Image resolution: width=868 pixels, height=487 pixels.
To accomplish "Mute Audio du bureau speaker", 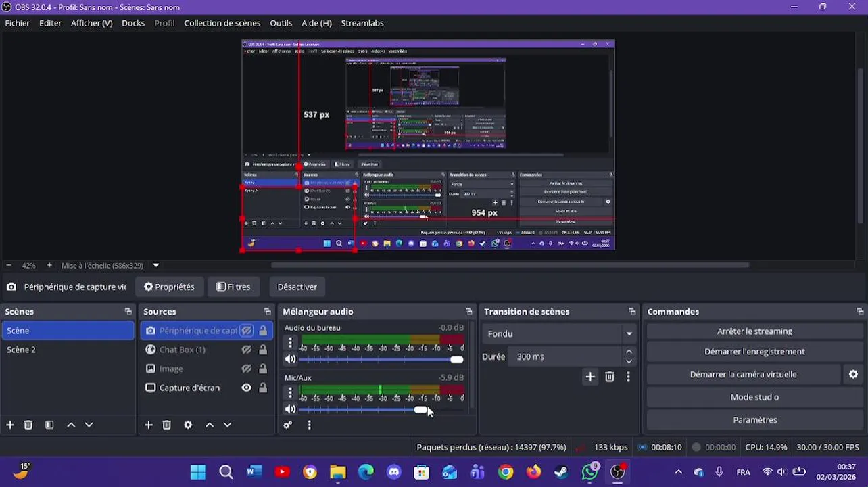I will pos(291,359).
